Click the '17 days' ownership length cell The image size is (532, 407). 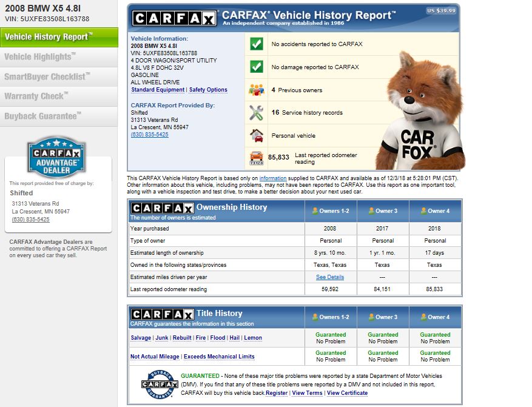[434, 253]
